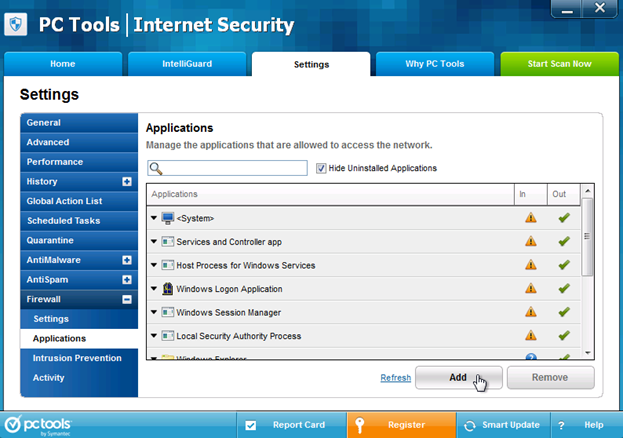This screenshot has height=438, width=623.
Task: Click the In warning icon for Services and Controller app
Action: point(531,241)
